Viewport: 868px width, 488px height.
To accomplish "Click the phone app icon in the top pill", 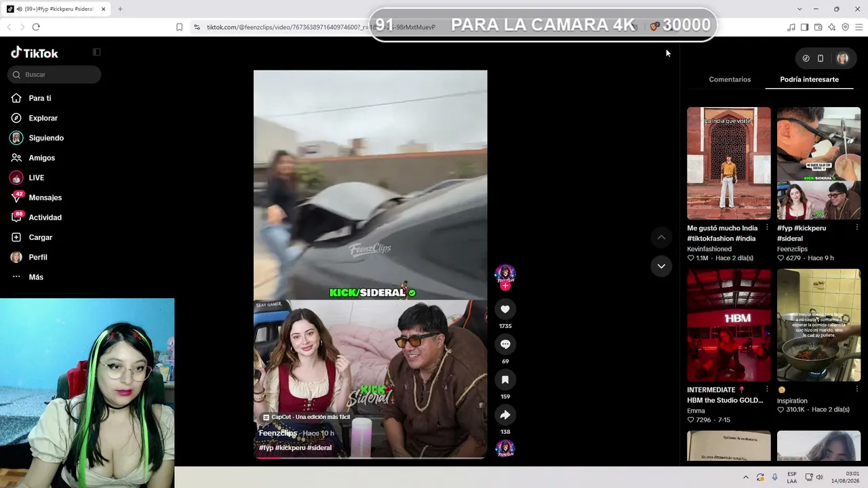I will point(821,58).
